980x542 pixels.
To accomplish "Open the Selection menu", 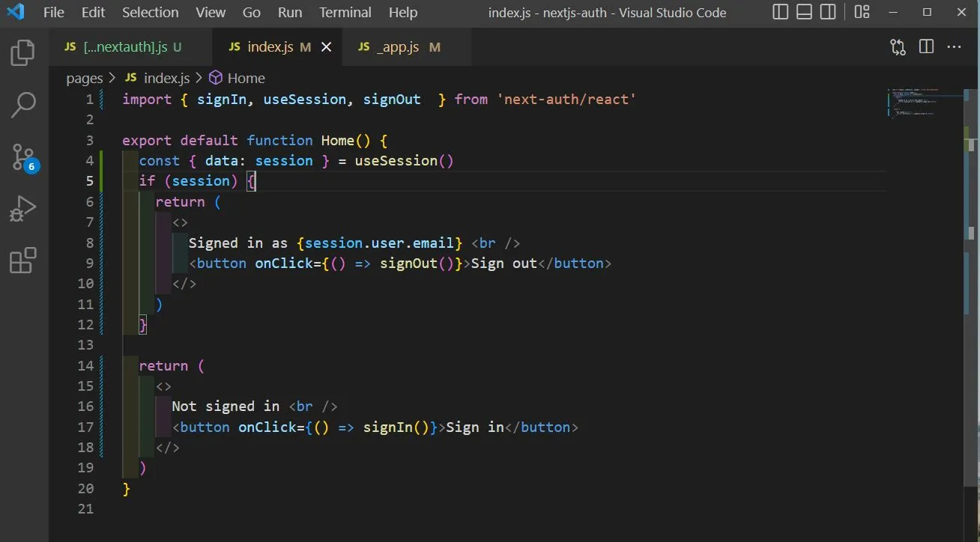I will click(x=151, y=12).
